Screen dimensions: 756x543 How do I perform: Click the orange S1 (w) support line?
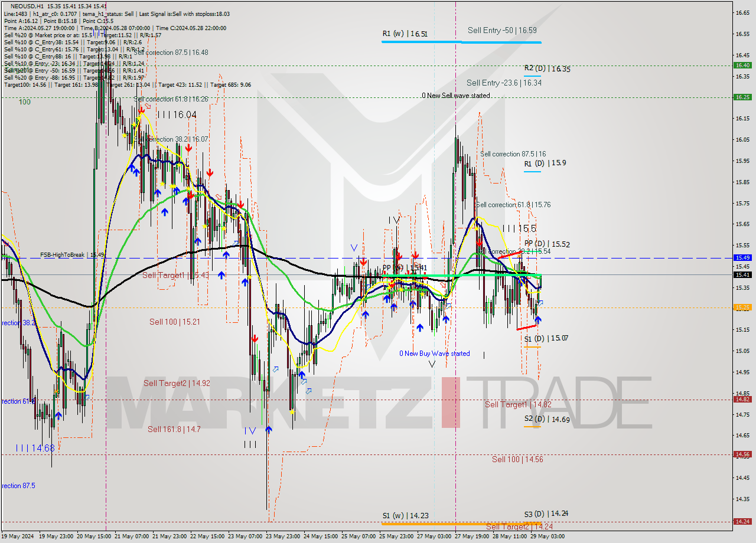coord(461,524)
